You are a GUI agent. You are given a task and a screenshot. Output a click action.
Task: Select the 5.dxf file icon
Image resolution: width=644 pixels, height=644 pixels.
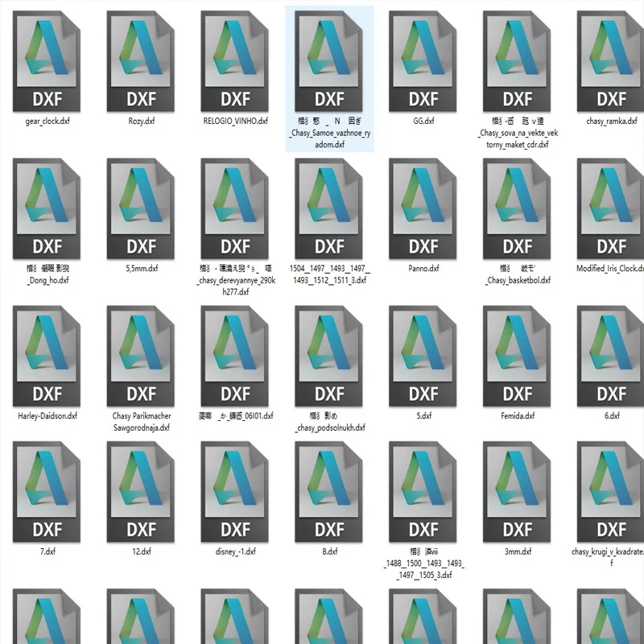[423, 356]
